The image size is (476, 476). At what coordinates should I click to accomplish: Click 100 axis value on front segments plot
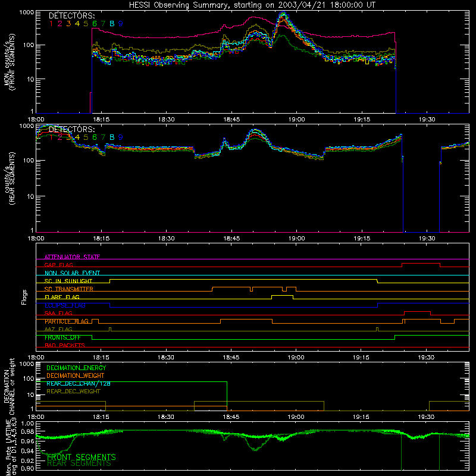[x=28, y=45]
